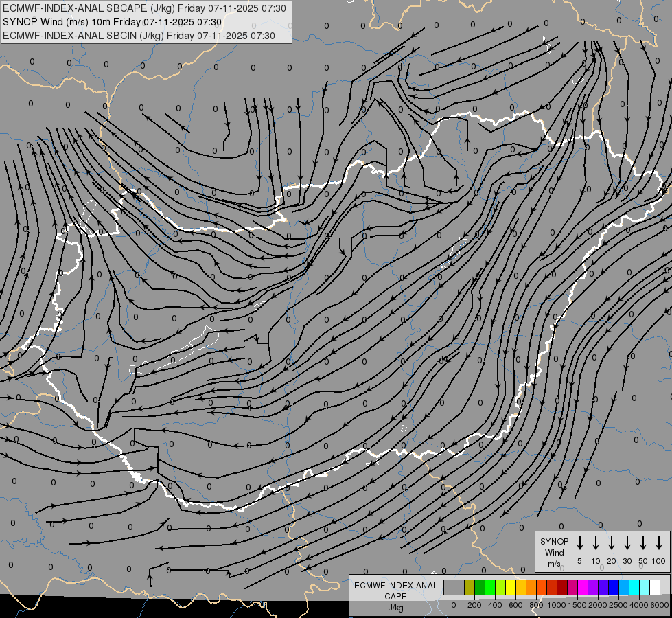Click the '600' value on the CAPE scale

515,605
